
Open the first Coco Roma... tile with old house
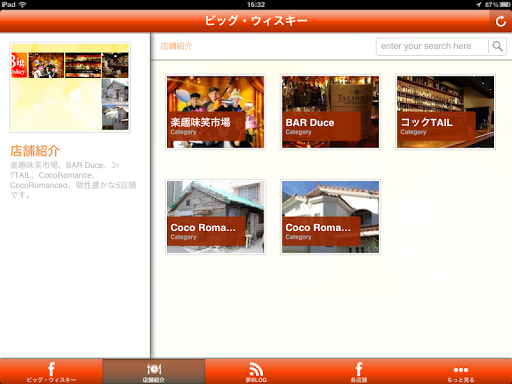pyautogui.click(x=215, y=217)
